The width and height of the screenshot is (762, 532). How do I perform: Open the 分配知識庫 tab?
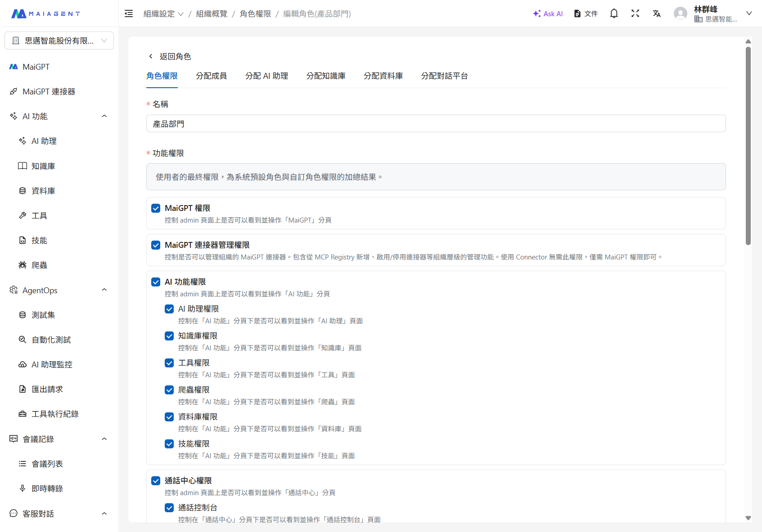pos(326,76)
